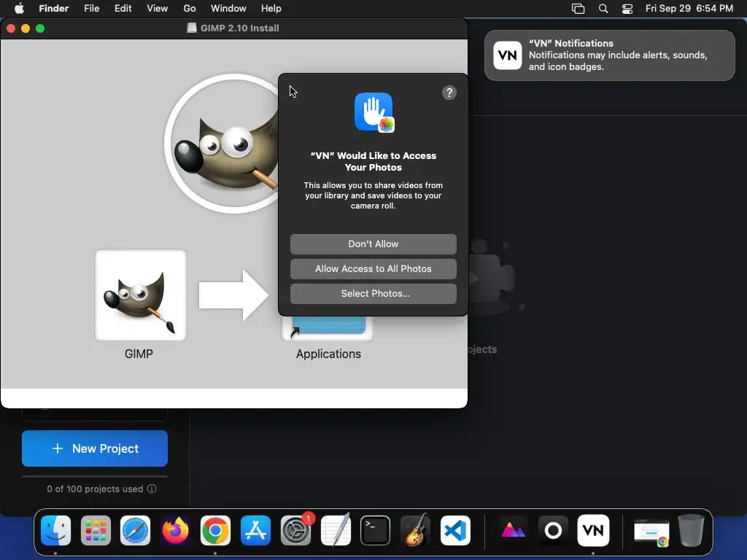Open Control Center in menu bar

(x=627, y=9)
